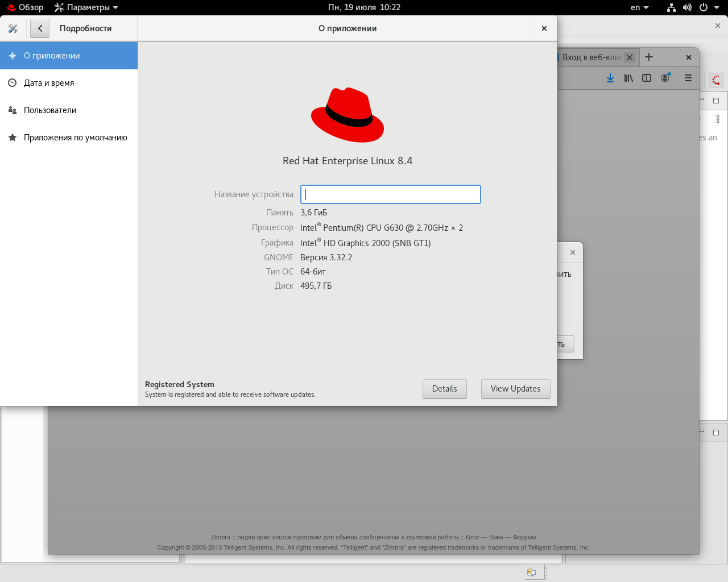Open Пользователи settings
The image size is (728, 582).
point(69,110)
